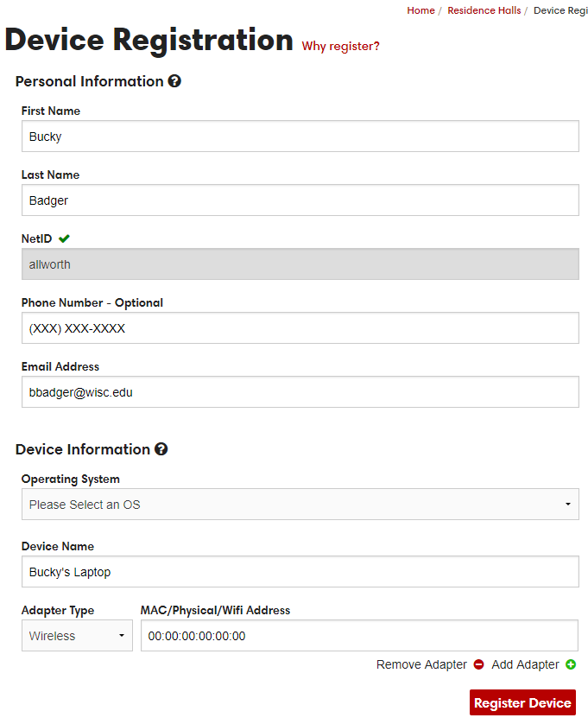The width and height of the screenshot is (588, 724).
Task: Focus the First Name field
Action: point(300,137)
